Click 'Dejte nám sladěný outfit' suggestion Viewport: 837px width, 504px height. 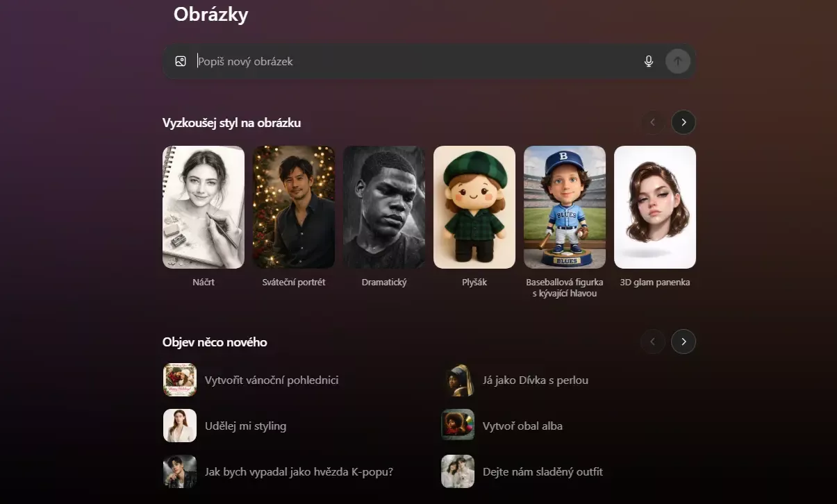542,471
